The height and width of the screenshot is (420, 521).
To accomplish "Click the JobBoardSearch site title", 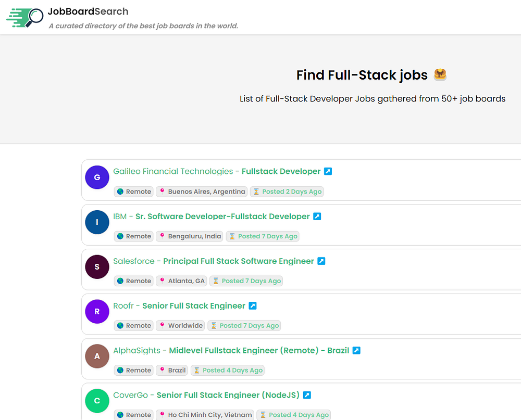I will [88, 11].
